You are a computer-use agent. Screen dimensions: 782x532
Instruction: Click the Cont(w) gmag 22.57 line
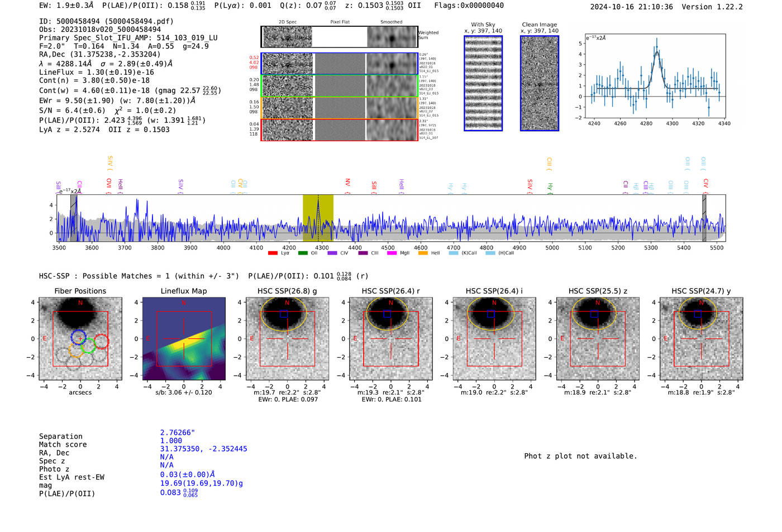pos(130,90)
